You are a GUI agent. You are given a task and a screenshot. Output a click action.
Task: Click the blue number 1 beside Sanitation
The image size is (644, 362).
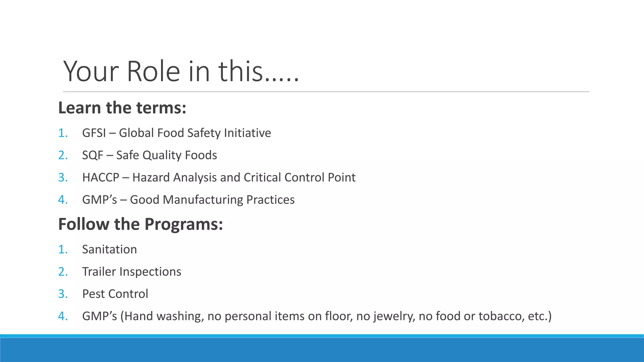tap(63, 250)
